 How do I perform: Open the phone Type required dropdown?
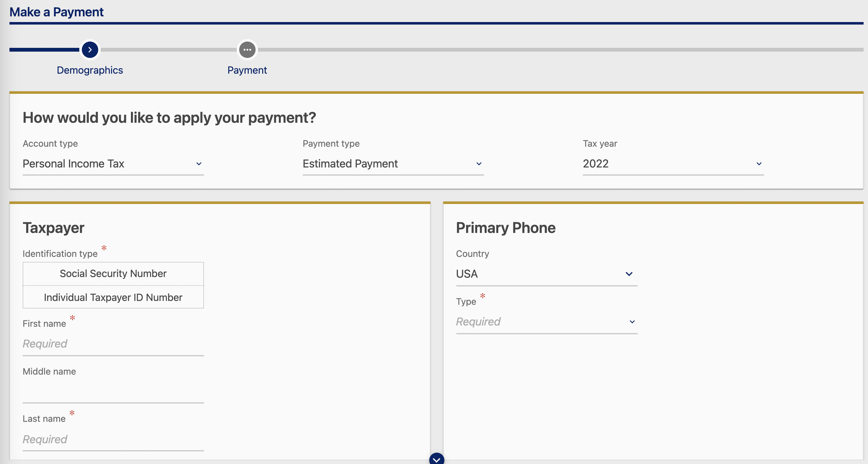[547, 322]
